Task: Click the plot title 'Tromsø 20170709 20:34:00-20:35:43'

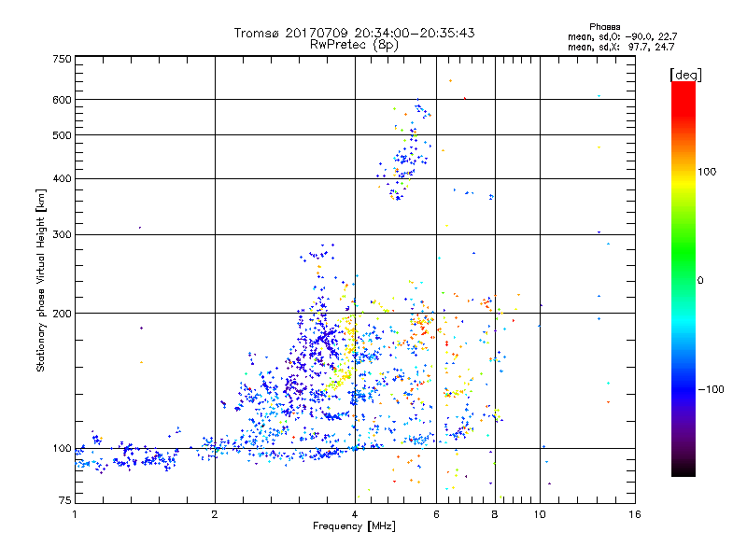Action: pyautogui.click(x=354, y=33)
